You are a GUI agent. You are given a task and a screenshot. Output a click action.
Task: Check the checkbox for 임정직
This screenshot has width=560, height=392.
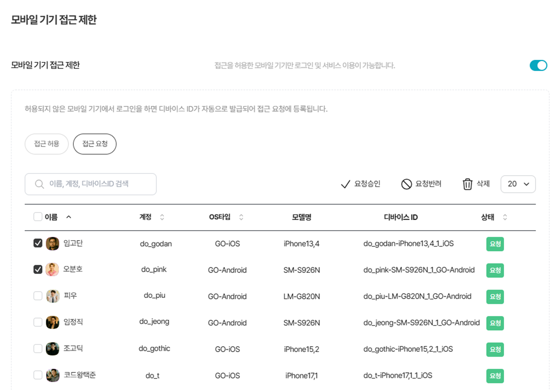click(38, 322)
